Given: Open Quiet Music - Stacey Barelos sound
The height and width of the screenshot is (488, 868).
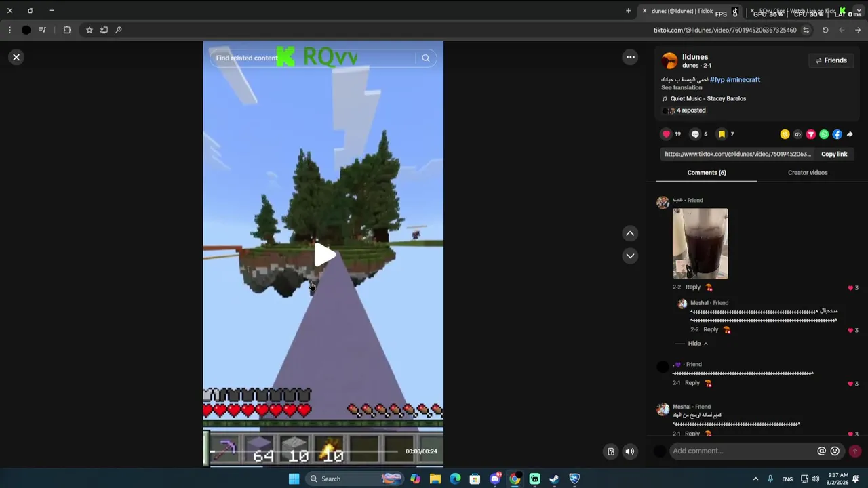Looking at the screenshot, I should pyautogui.click(x=708, y=99).
